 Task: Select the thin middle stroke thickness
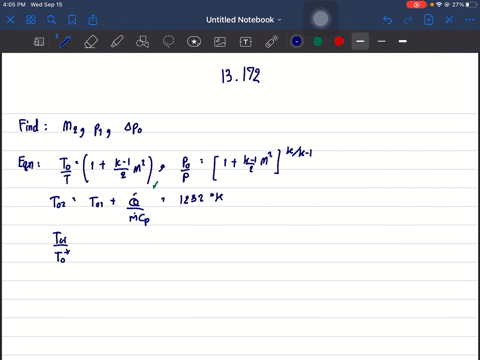click(x=382, y=41)
